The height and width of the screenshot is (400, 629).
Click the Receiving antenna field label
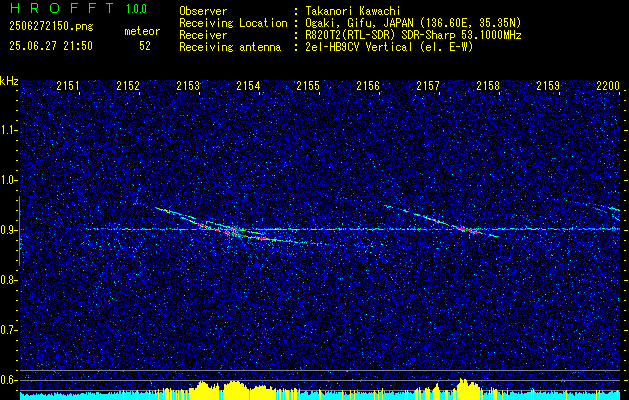[x=230, y=47]
